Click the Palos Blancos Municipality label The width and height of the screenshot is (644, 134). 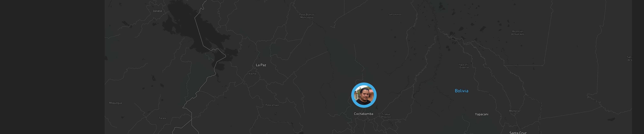[x=307, y=16]
